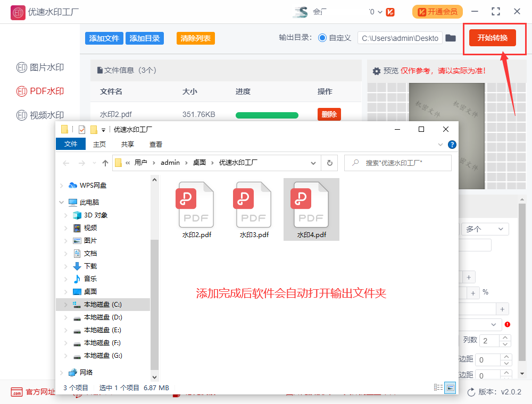Click Explorer refresh button icon
This screenshot has height=404, width=532.
[x=329, y=163]
